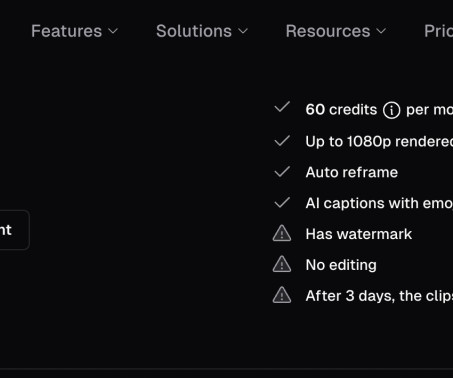The height and width of the screenshot is (378, 453).
Task: Click the warning triangle beside Has watermark
Action: pos(282,233)
